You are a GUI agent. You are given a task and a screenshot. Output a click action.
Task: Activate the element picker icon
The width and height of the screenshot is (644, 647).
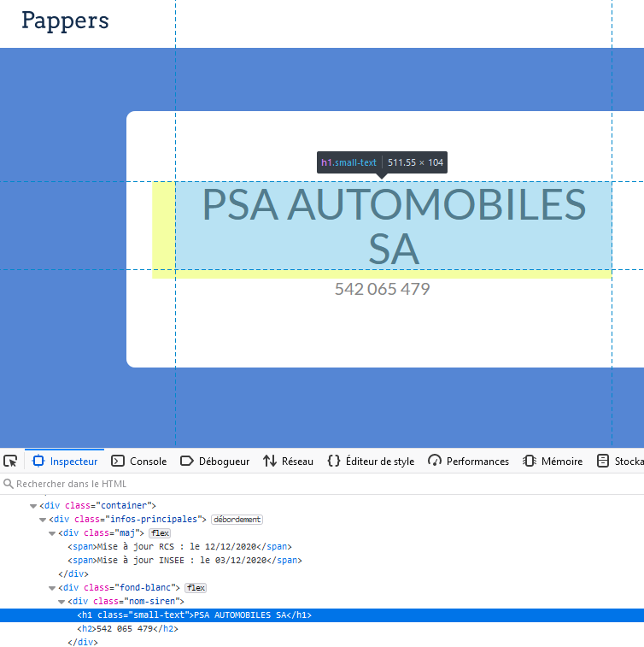tap(10, 461)
